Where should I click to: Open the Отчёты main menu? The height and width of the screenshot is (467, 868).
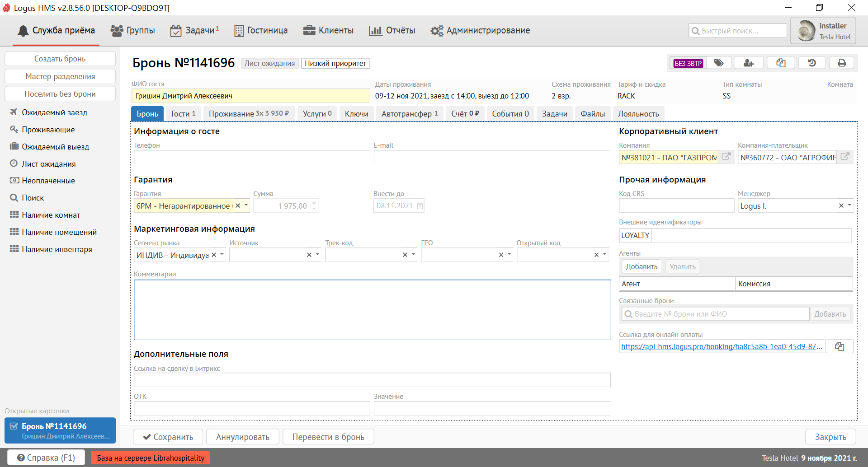tap(392, 30)
